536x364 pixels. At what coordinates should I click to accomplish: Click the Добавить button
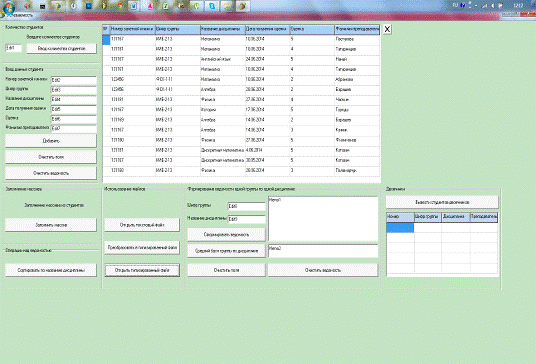tap(51, 141)
